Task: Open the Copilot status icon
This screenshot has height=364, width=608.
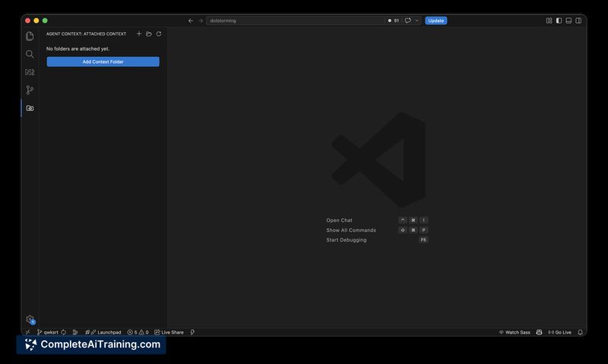Action: (x=539, y=332)
